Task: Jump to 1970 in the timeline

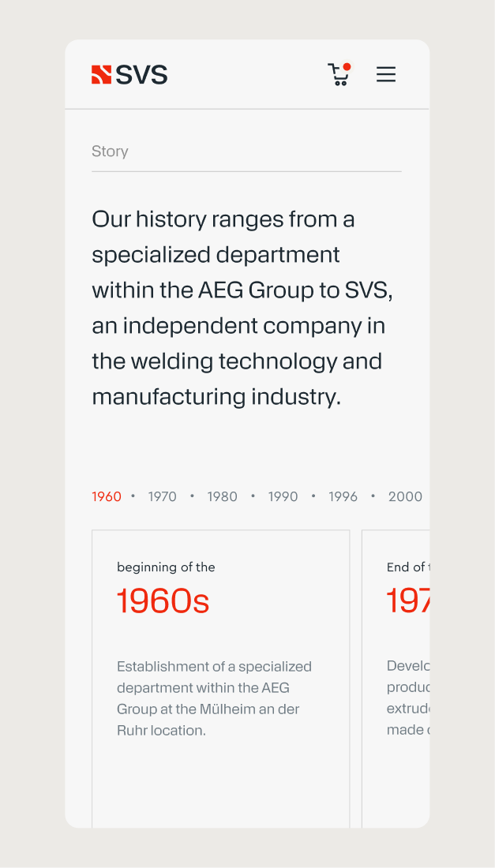Action: pos(163,496)
